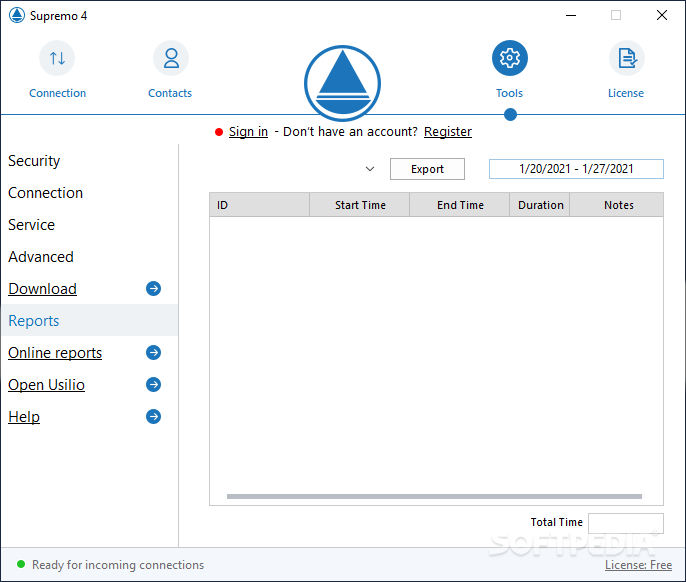Screen dimensions: 686x582
Task: Switch to the Connection top tab label
Action: point(57,93)
